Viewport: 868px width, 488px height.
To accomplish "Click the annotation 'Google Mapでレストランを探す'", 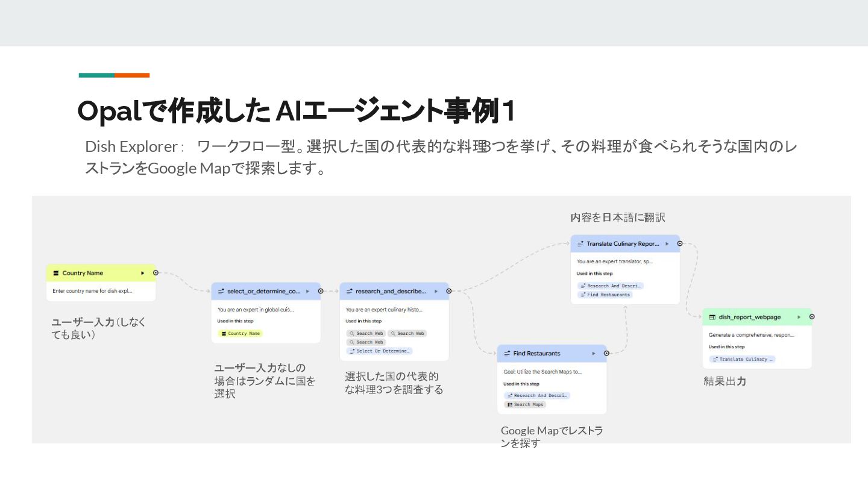I will click(x=552, y=437).
